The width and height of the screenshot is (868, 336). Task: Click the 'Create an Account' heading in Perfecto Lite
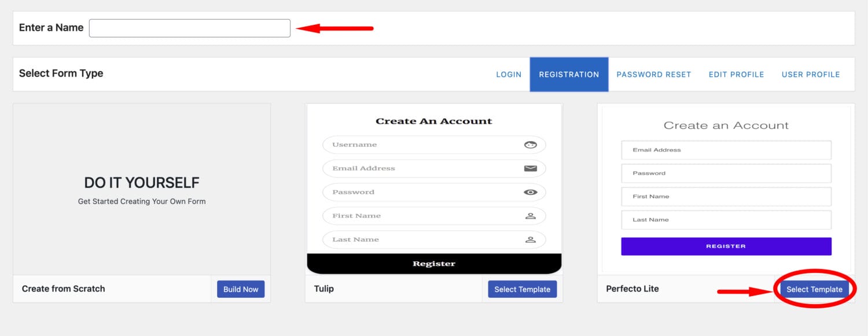(x=726, y=125)
